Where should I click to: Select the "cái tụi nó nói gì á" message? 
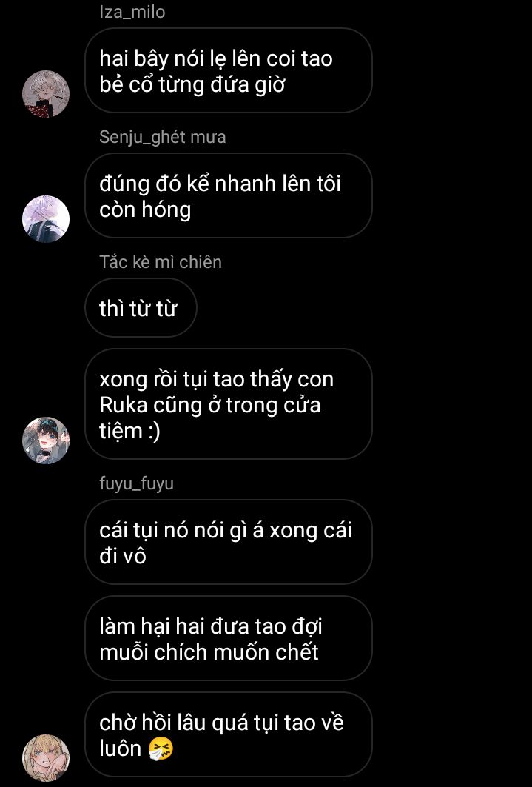tap(229, 542)
